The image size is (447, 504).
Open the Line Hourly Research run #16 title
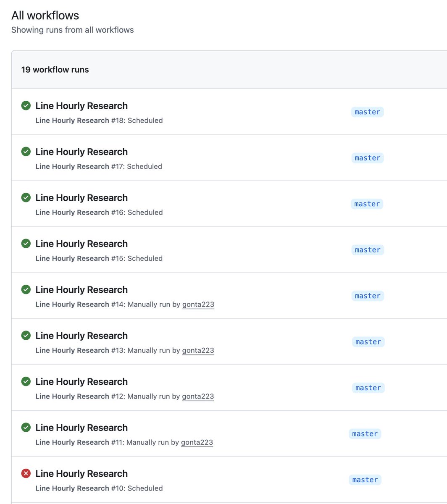click(82, 198)
